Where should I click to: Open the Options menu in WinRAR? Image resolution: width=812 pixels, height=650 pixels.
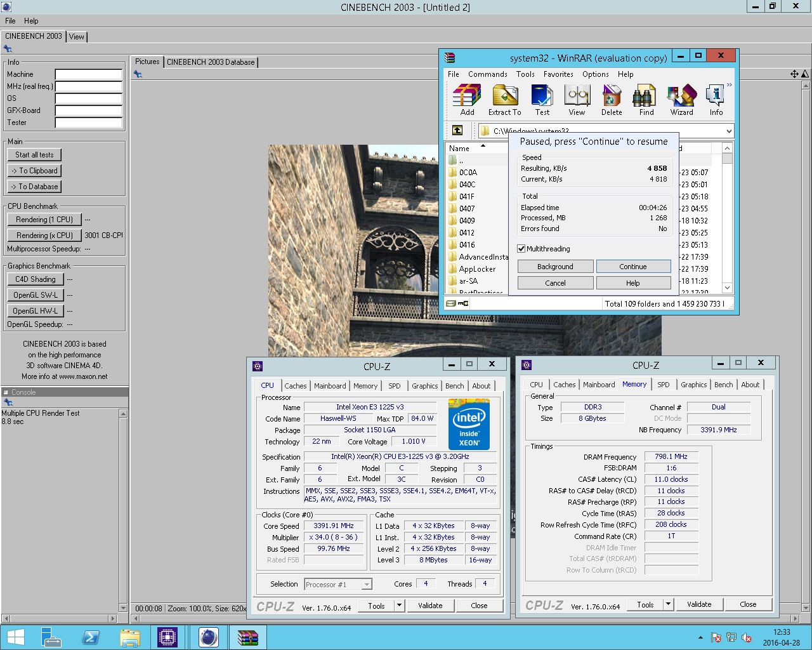(x=595, y=74)
